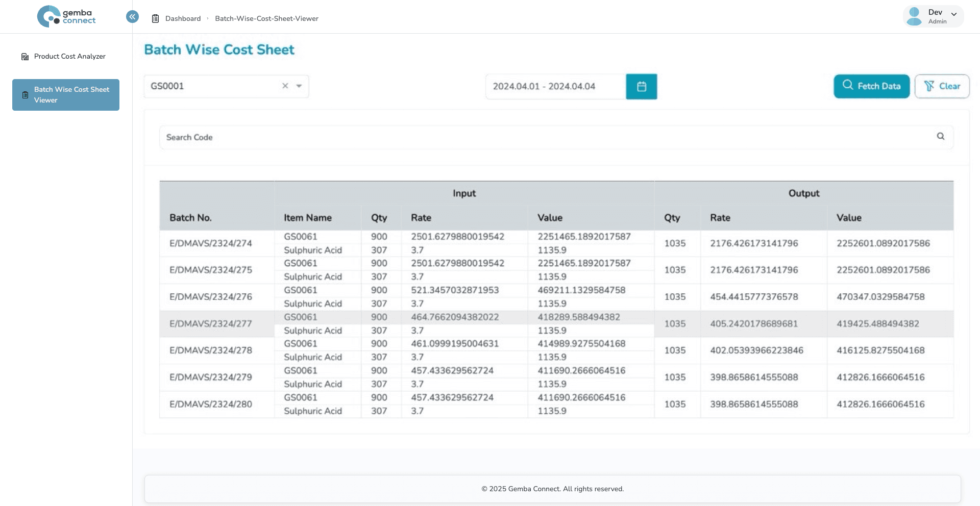
Task: Open the calendar date picker button
Action: (x=642, y=87)
